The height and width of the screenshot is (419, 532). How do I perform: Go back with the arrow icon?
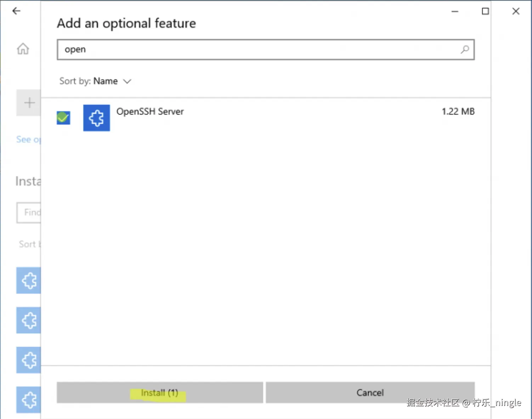coord(16,11)
